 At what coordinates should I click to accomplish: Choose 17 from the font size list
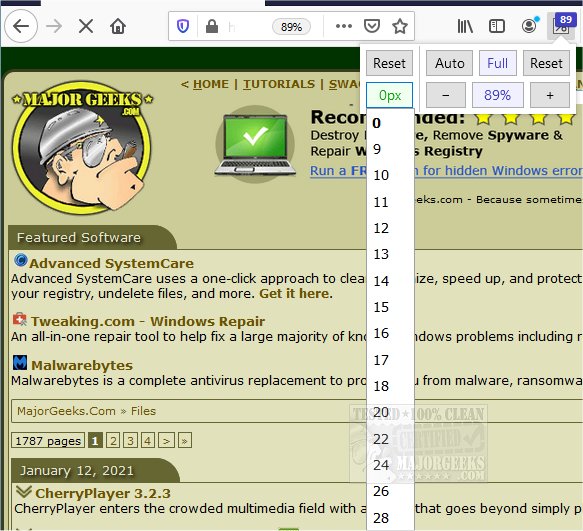(390, 360)
